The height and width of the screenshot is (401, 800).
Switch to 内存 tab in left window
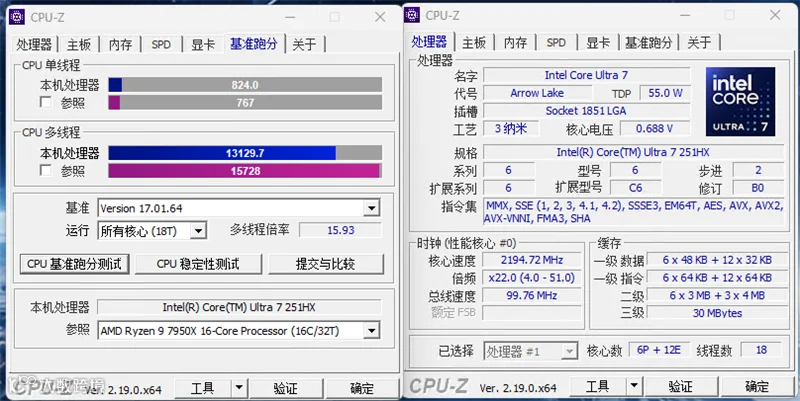coord(120,44)
